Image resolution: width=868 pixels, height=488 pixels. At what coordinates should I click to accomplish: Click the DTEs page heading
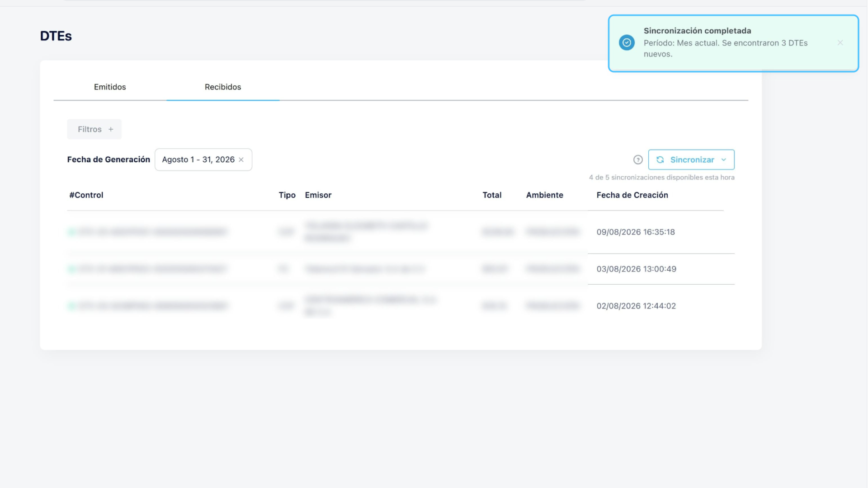pyautogui.click(x=56, y=36)
